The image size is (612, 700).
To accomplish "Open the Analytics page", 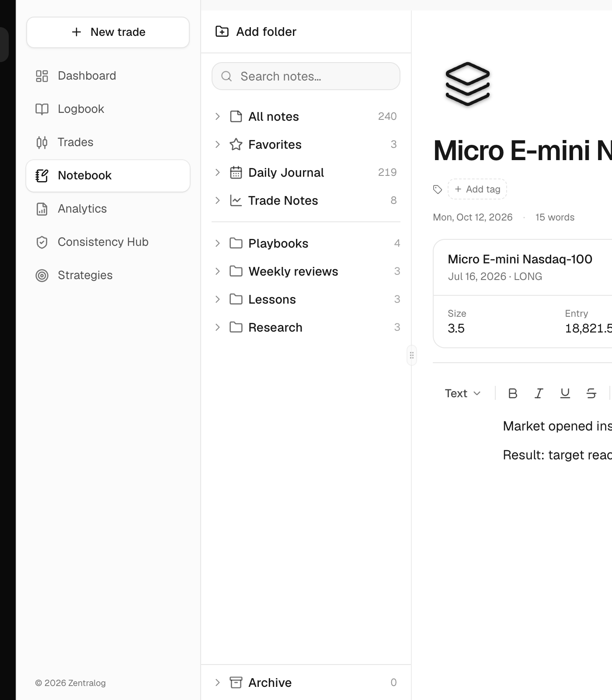I will tap(108, 209).
